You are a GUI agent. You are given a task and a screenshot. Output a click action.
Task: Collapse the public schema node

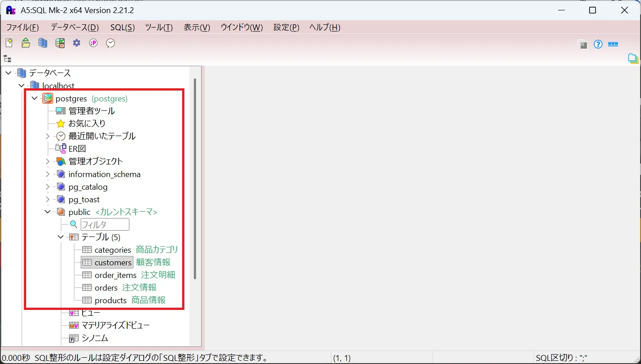tap(48, 212)
